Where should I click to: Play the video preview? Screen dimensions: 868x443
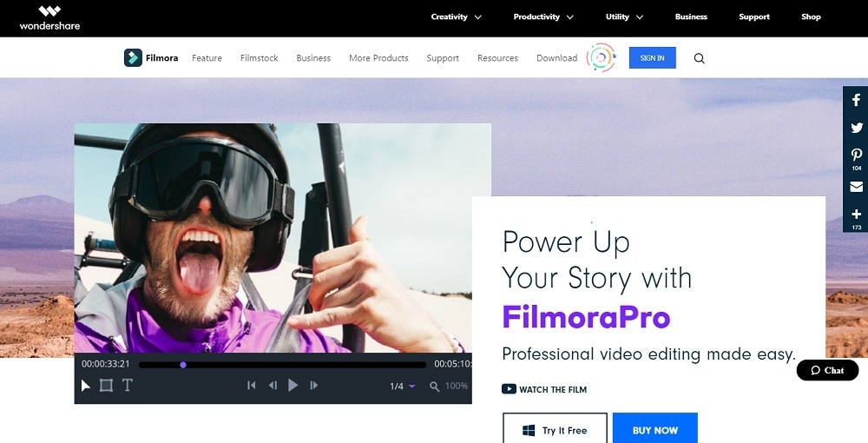coord(293,386)
